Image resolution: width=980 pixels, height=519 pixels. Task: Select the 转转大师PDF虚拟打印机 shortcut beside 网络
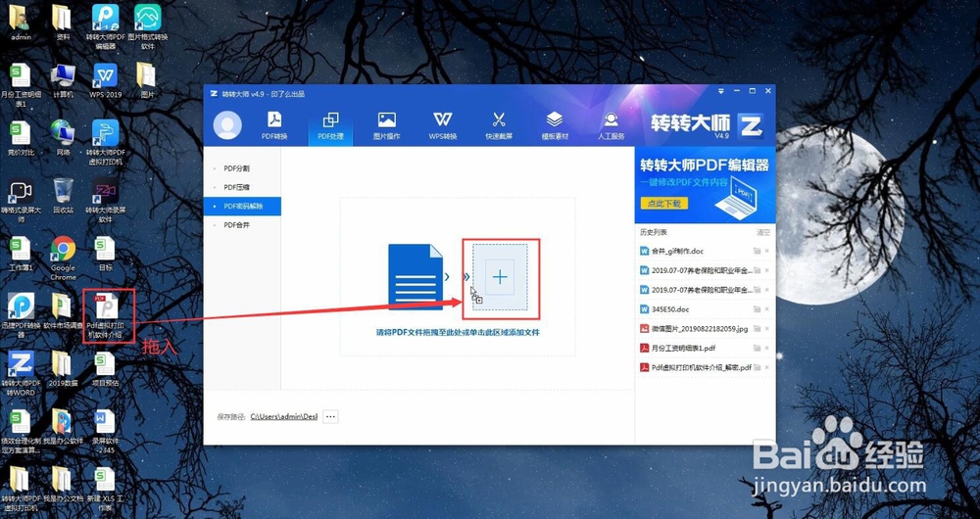[105, 142]
